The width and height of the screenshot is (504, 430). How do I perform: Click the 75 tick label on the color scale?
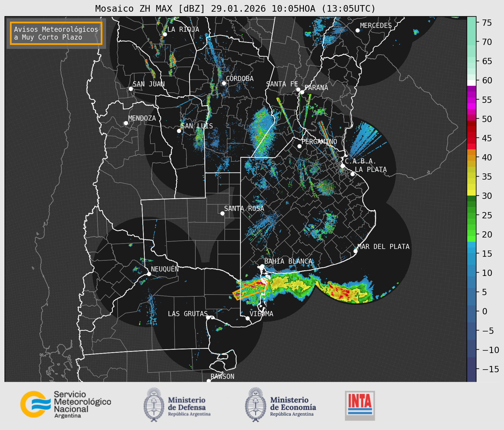tap(487, 23)
